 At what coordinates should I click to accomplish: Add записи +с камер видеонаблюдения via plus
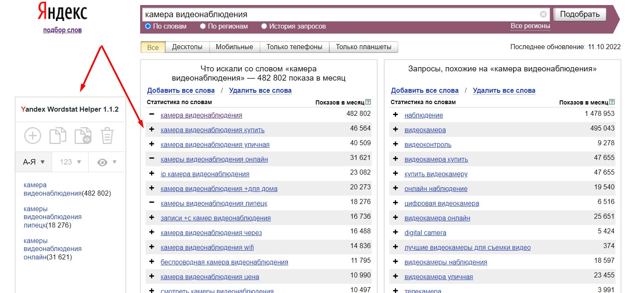point(152,217)
